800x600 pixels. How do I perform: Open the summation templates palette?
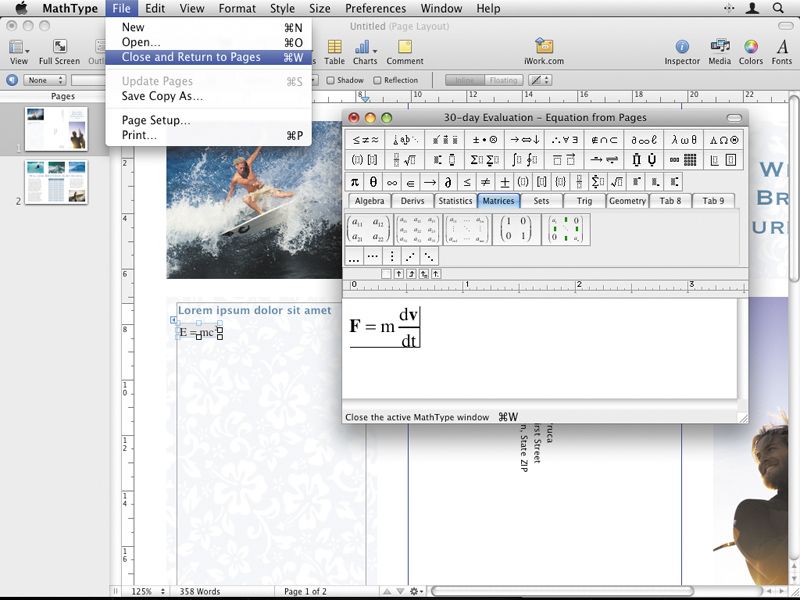(481, 160)
